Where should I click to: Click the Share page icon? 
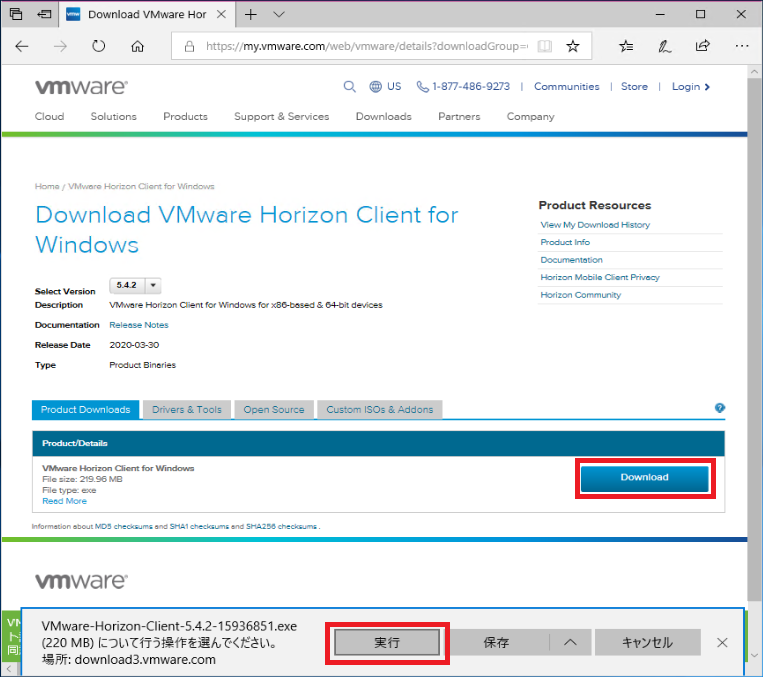tap(703, 46)
